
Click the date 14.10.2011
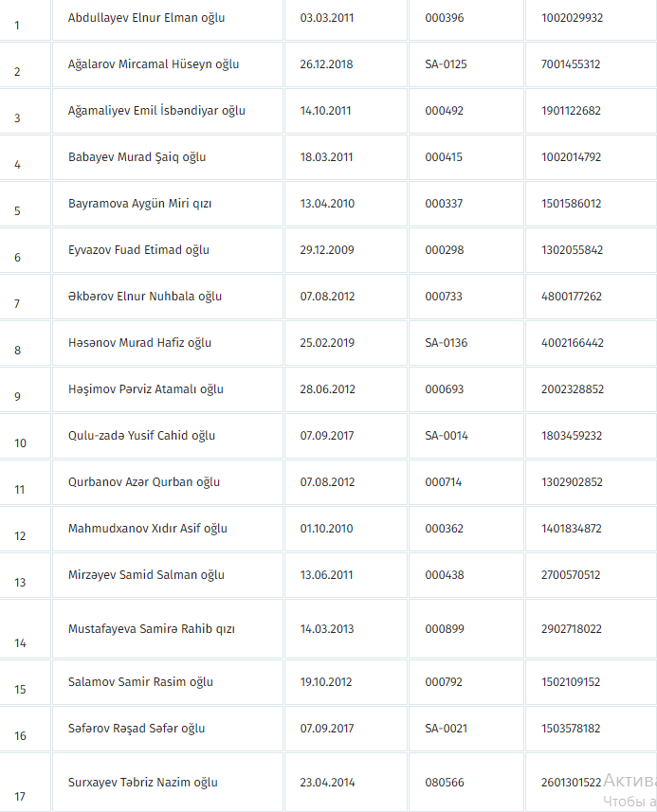coord(325,111)
